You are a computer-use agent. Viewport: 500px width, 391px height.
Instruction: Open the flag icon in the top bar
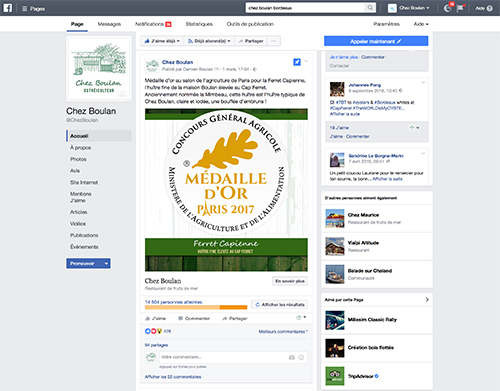[x=460, y=8]
